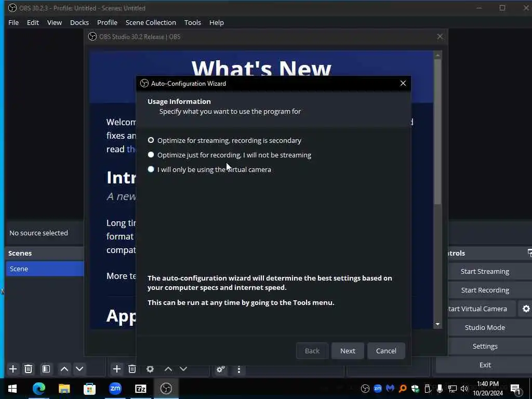
Task: Toggle Studio Mode button
Action: (485, 327)
